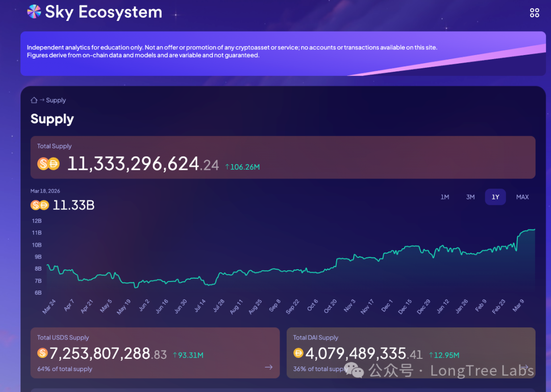551x392 pixels.
Task: Click the 93.31M USDS change value
Action: pos(188,355)
